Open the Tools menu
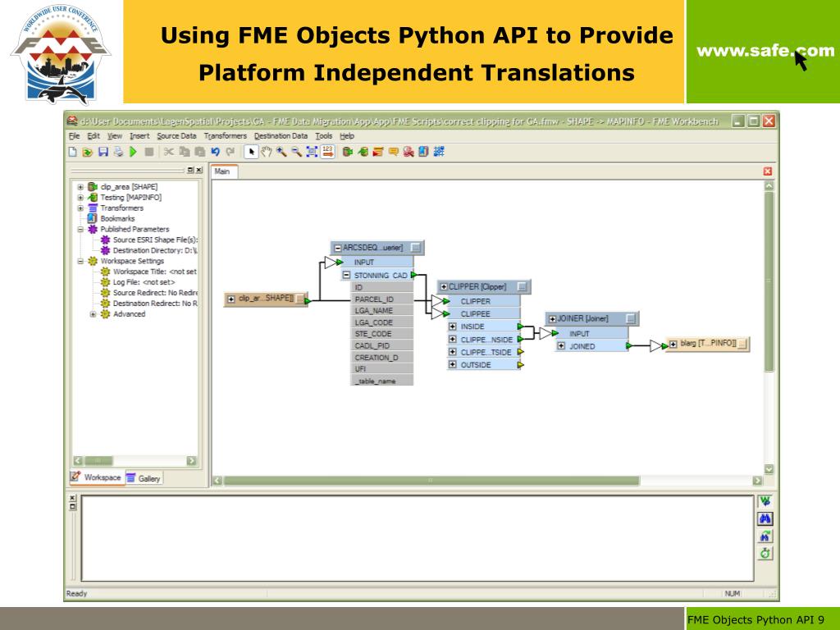The height and width of the screenshot is (630, 840). 323,136
